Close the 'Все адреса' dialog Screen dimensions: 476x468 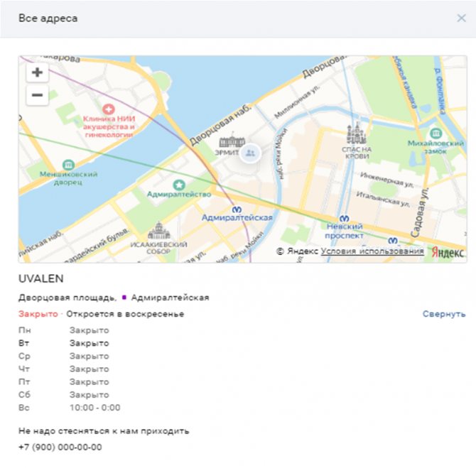[461, 18]
